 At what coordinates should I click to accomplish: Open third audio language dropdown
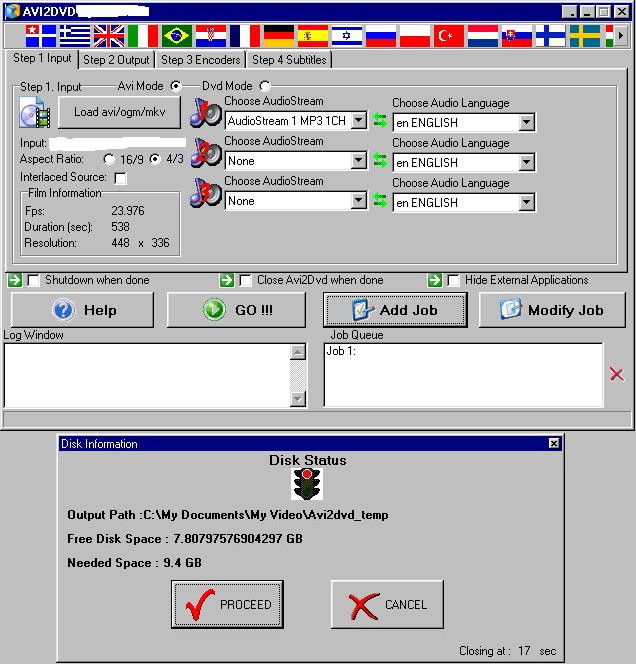click(526, 202)
